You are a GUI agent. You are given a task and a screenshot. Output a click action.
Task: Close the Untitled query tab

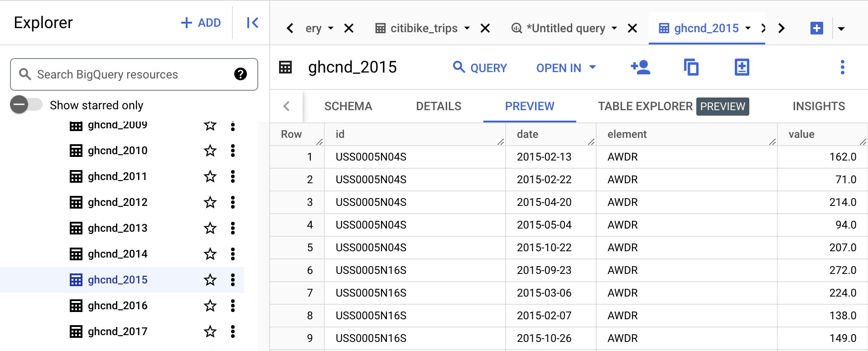pos(632,29)
